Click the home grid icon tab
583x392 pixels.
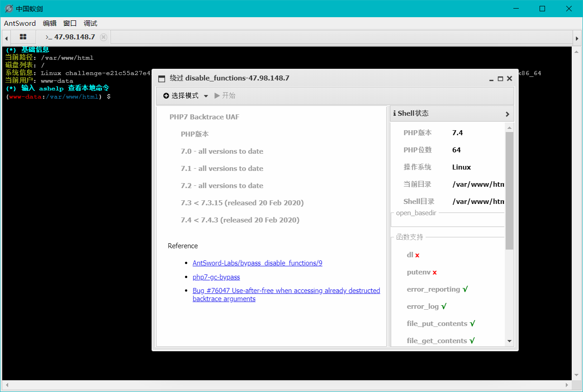click(x=23, y=37)
